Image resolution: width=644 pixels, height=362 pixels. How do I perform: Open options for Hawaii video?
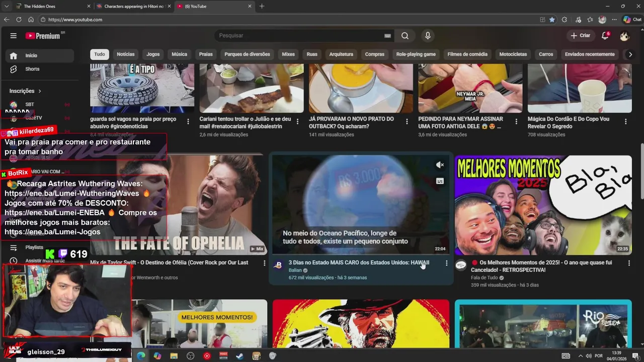click(x=446, y=263)
